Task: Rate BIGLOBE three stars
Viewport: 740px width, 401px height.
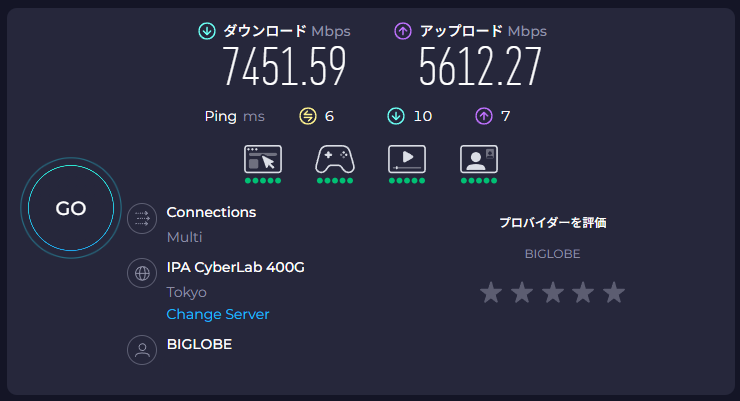Action: [x=552, y=292]
